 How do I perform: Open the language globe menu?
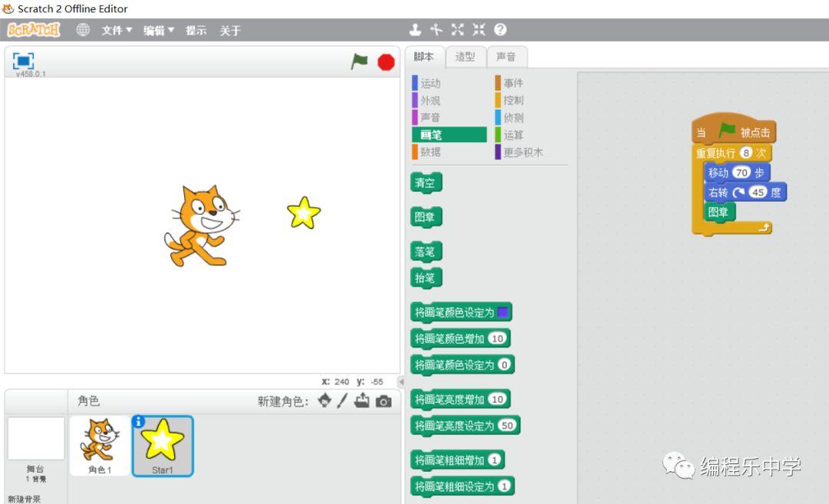point(83,30)
